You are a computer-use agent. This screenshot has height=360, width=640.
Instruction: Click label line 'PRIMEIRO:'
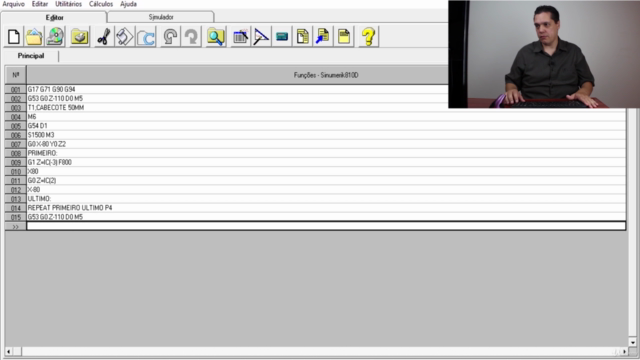click(x=326, y=153)
